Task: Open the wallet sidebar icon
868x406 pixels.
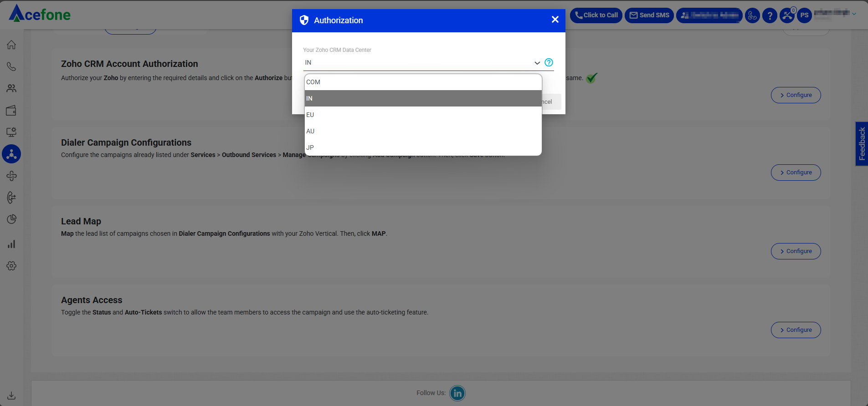Action: tap(11, 110)
